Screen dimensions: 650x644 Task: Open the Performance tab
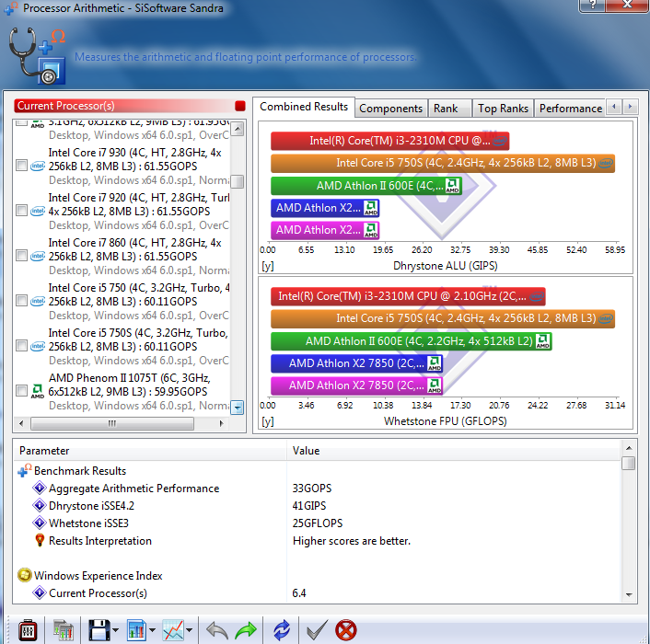570,109
